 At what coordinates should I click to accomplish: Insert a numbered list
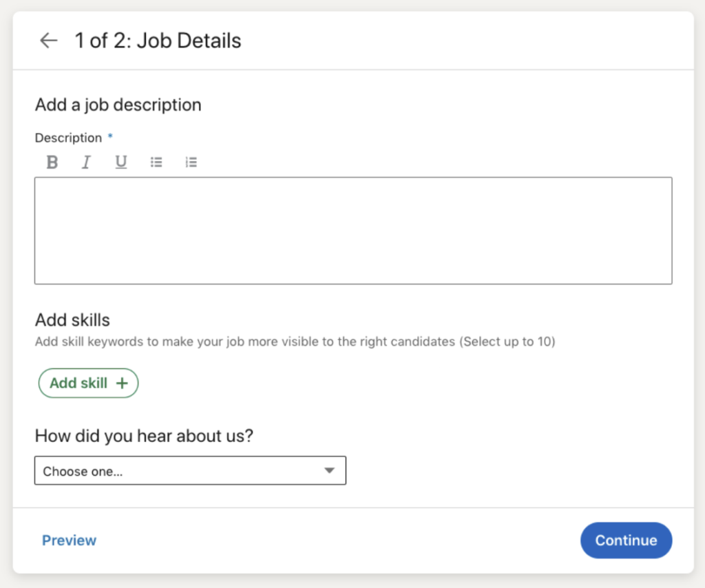pyautogui.click(x=191, y=162)
